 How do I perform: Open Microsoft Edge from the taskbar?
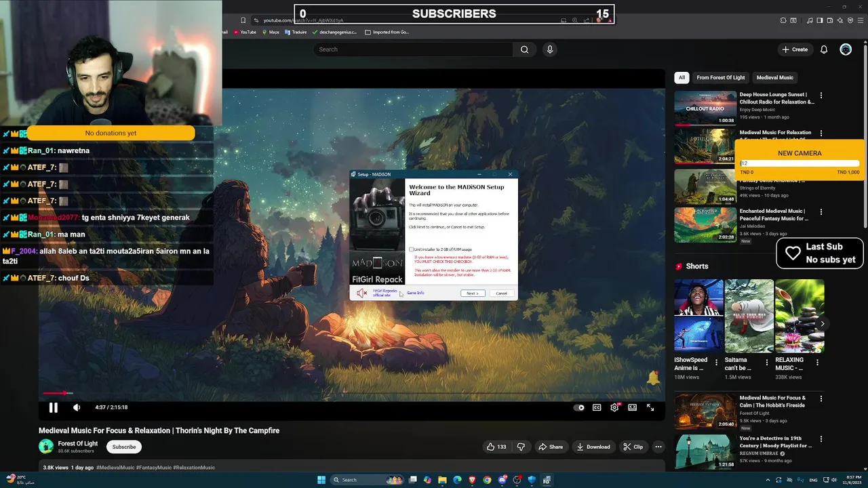pos(457,480)
